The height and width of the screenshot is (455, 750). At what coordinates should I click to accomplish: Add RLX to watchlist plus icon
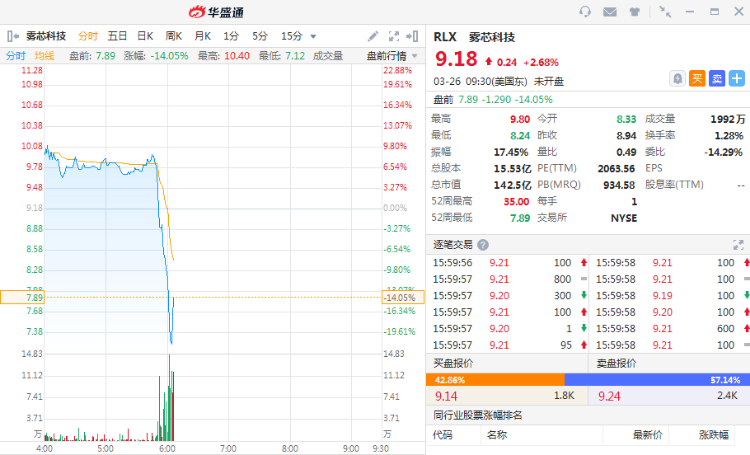737,78
